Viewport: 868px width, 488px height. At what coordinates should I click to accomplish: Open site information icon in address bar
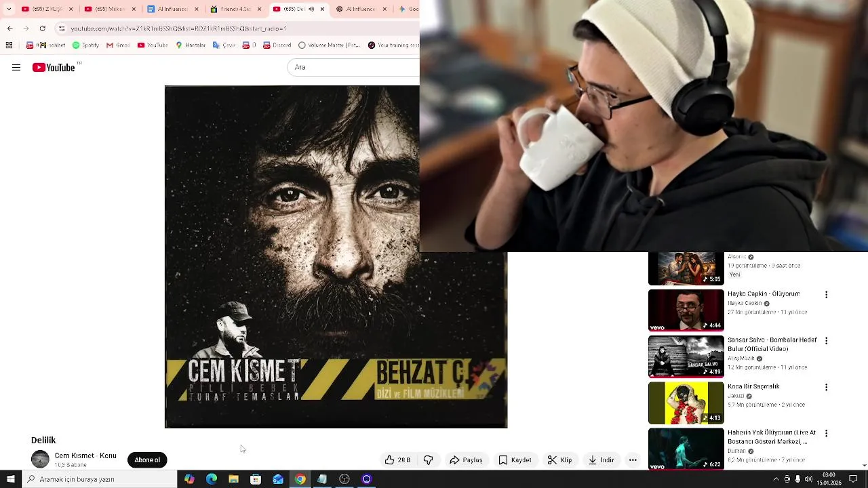[x=62, y=28]
